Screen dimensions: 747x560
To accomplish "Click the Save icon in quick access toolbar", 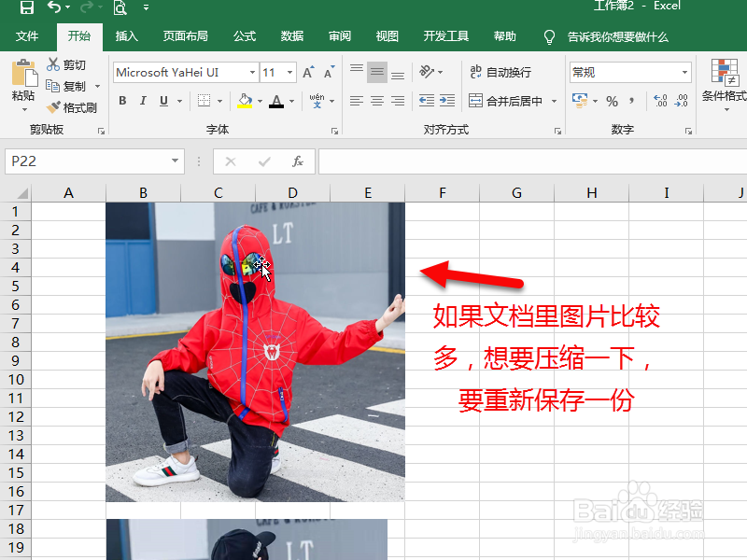I will pos(27,7).
